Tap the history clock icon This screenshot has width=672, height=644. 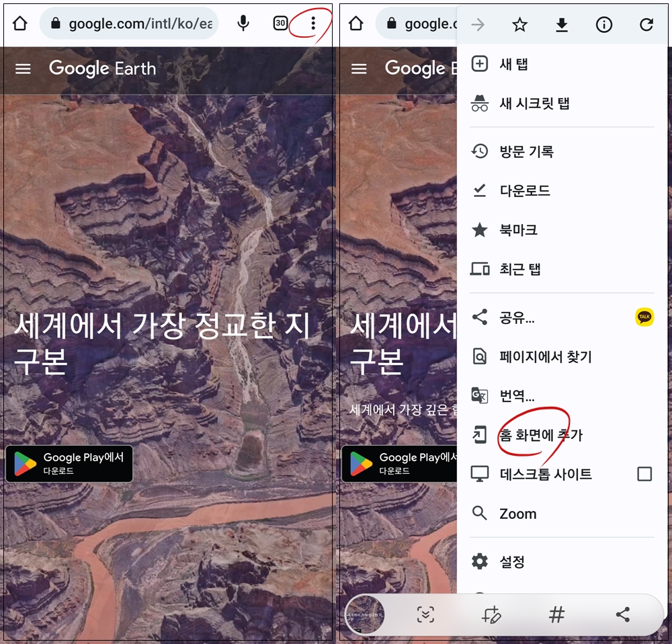point(480,151)
